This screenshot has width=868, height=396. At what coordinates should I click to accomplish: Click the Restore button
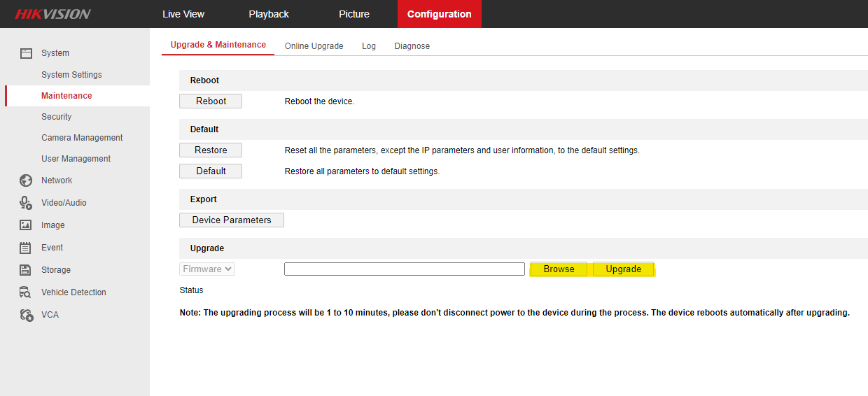(x=211, y=150)
